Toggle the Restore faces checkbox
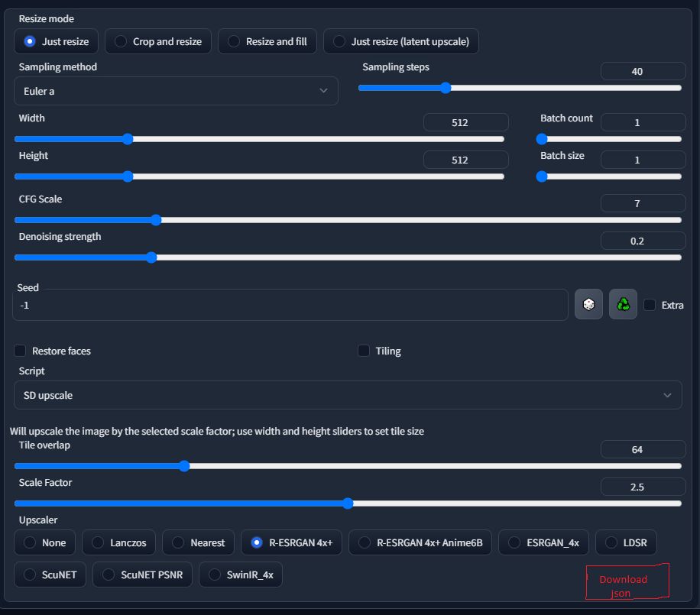The image size is (700, 615). [20, 351]
